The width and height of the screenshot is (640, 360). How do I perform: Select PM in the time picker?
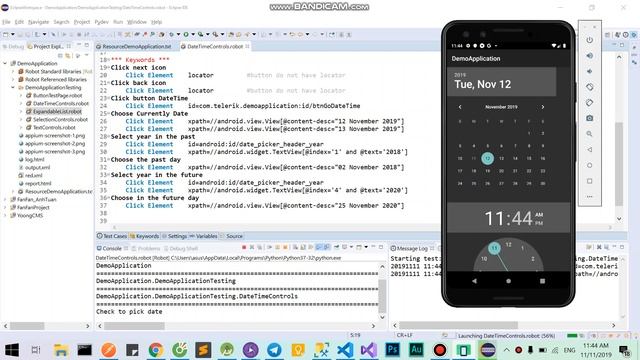(539, 223)
